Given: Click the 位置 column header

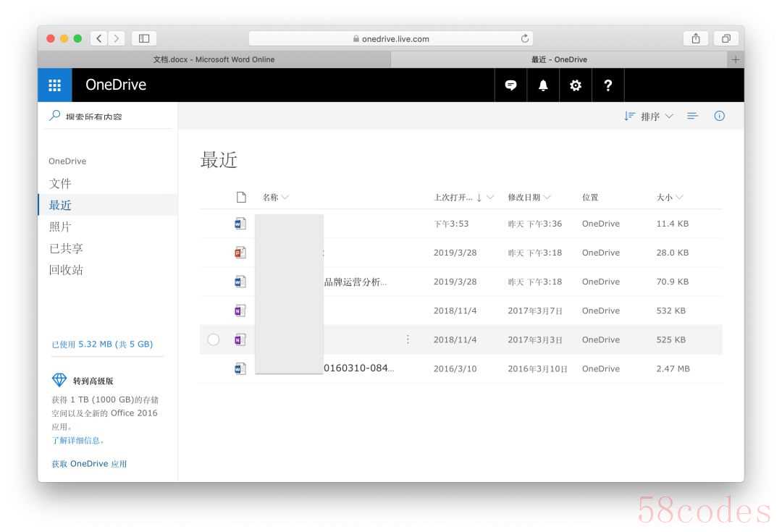Looking at the screenshot, I should pyautogui.click(x=591, y=198).
